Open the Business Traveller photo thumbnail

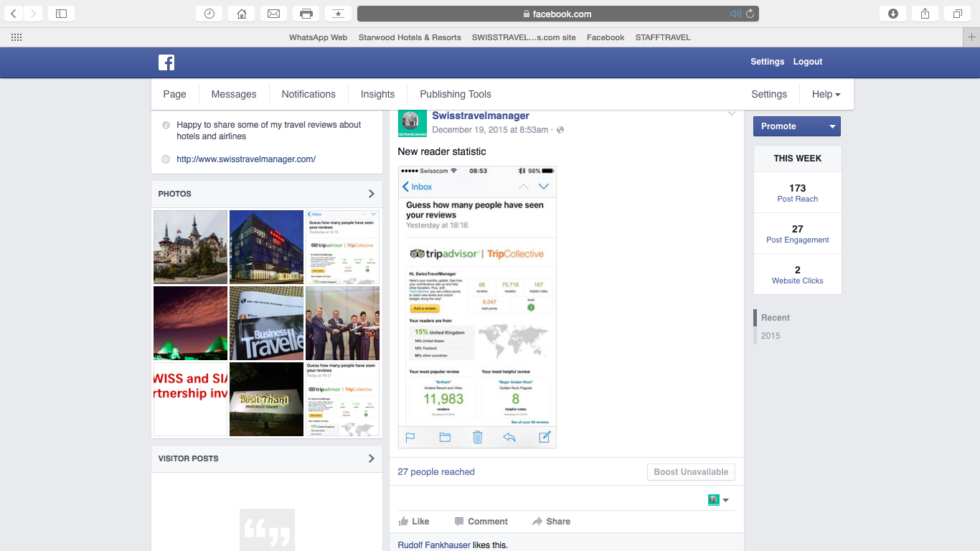click(x=266, y=323)
